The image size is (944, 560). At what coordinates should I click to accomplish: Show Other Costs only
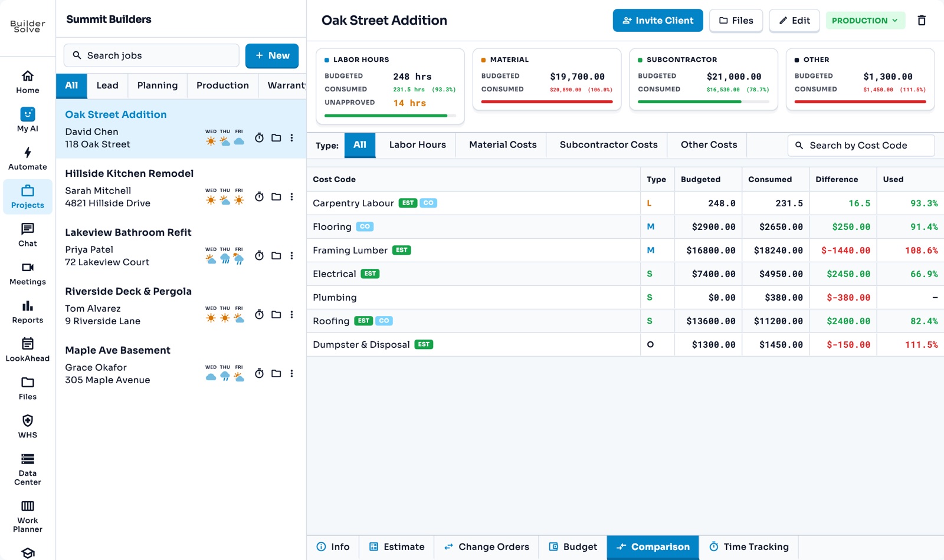pyautogui.click(x=709, y=145)
